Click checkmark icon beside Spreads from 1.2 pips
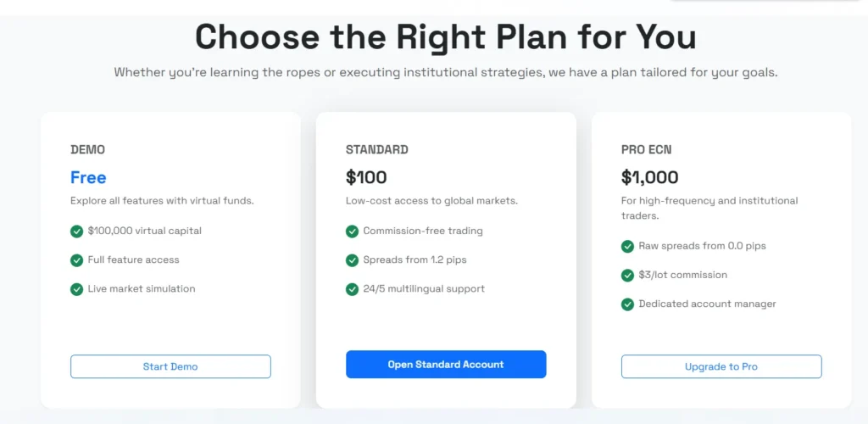This screenshot has width=868, height=424. (353, 259)
